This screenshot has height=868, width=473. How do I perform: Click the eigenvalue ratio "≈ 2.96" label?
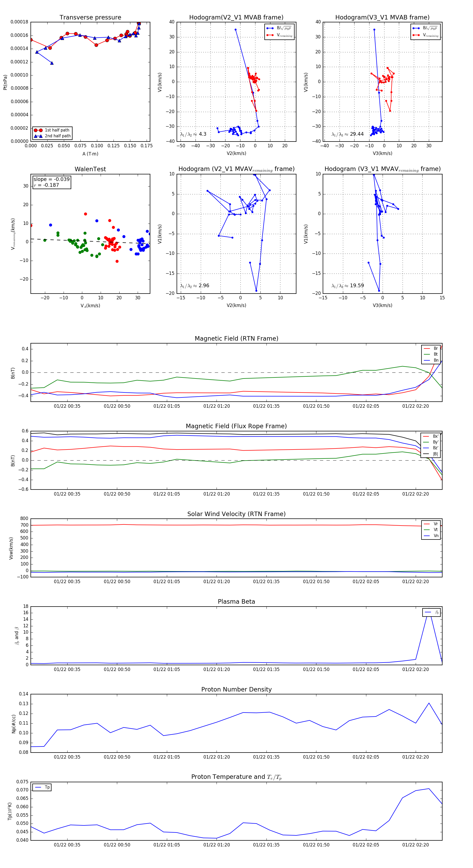coord(194,286)
